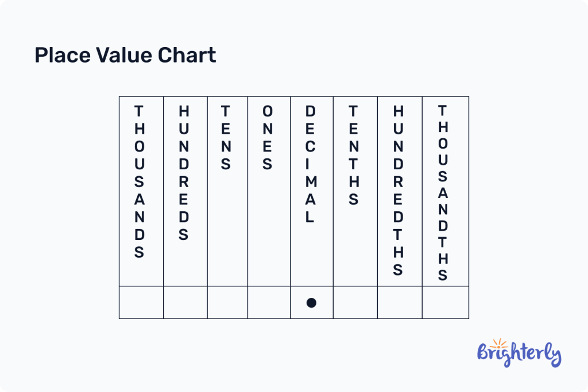Screen dimensions: 588x392
Task: Click the empty cell under HUNDREDS
Action: point(185,302)
